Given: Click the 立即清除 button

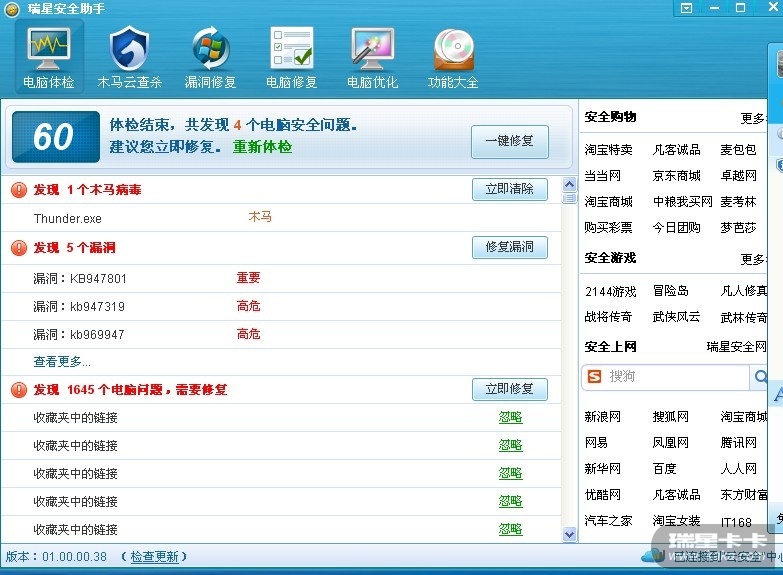Looking at the screenshot, I should coord(510,189).
